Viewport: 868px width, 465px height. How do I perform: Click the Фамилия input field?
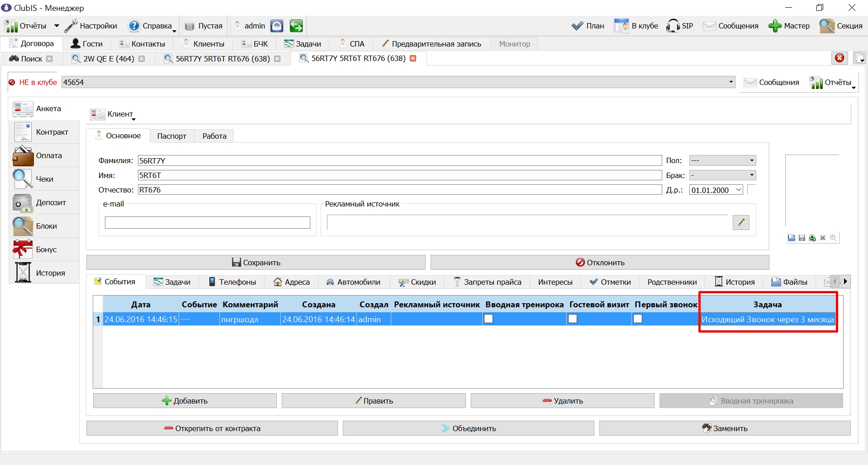click(x=400, y=160)
